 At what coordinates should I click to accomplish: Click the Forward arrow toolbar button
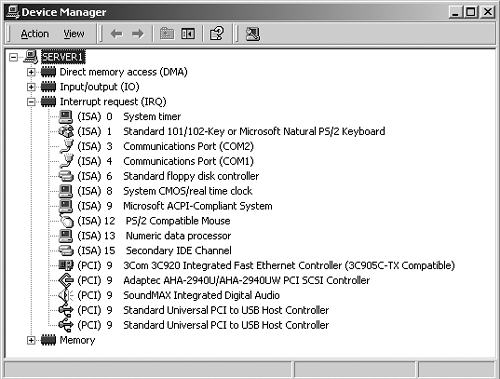(x=138, y=34)
